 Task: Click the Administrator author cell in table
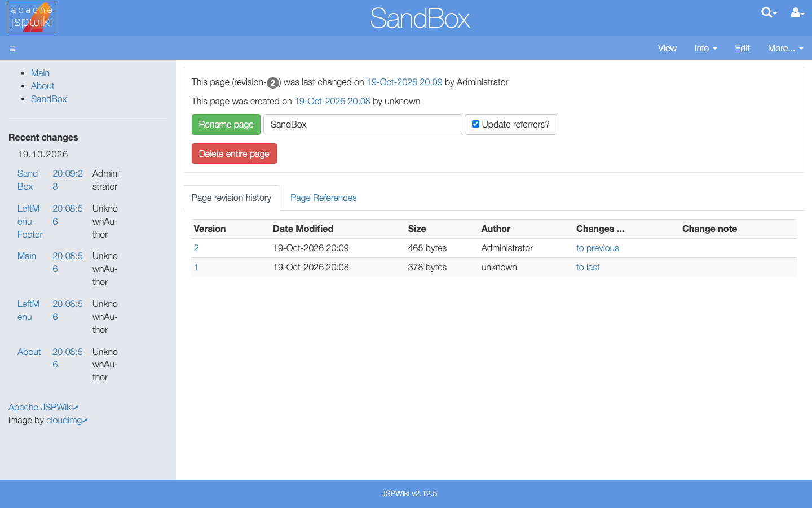(x=507, y=248)
